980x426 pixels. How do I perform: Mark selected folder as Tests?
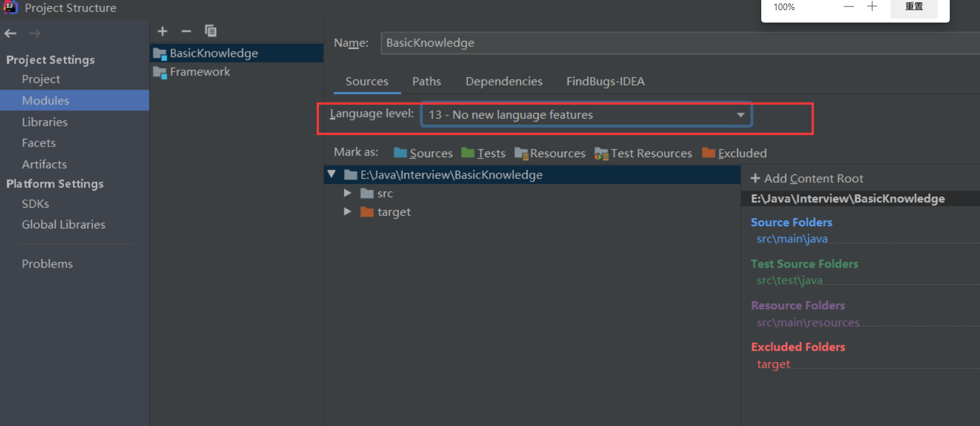(x=483, y=153)
